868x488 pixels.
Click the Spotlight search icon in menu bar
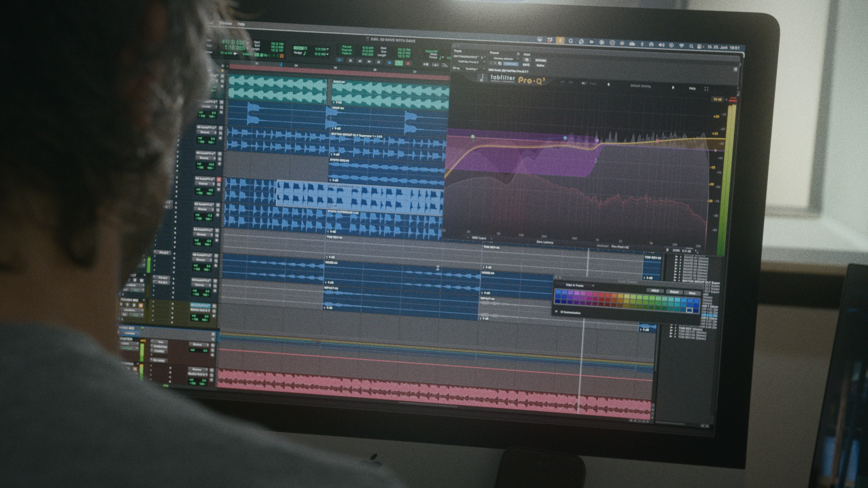point(691,46)
